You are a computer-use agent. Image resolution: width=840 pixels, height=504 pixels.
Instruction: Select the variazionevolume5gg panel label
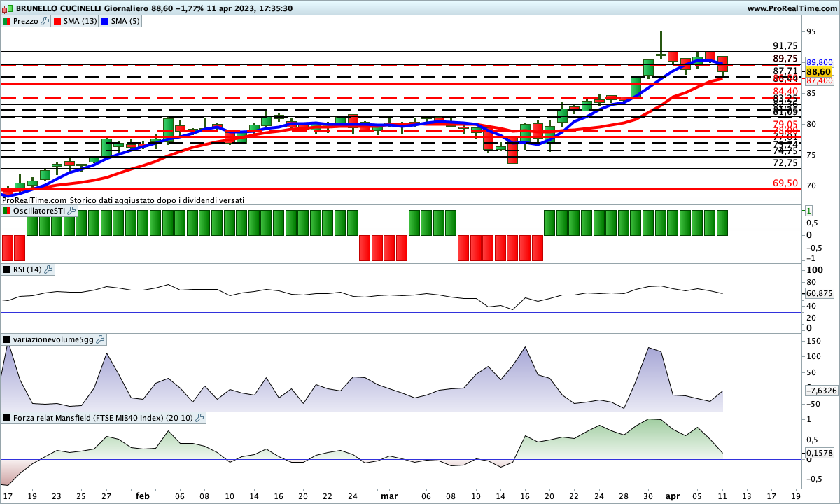point(54,339)
